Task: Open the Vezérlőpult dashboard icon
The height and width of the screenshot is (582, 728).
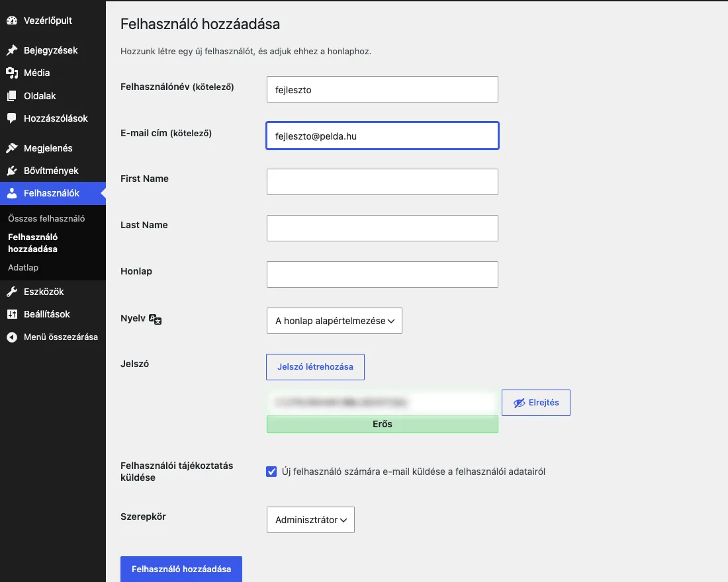Action: pos(12,21)
